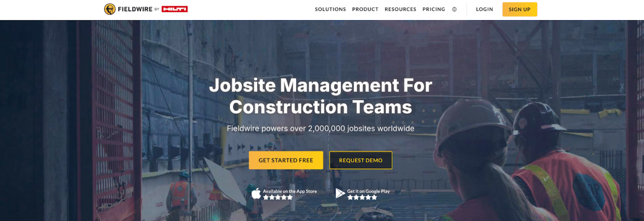The image size is (644, 221).
Task: Click the red Hilti logo
Action: click(x=174, y=9)
